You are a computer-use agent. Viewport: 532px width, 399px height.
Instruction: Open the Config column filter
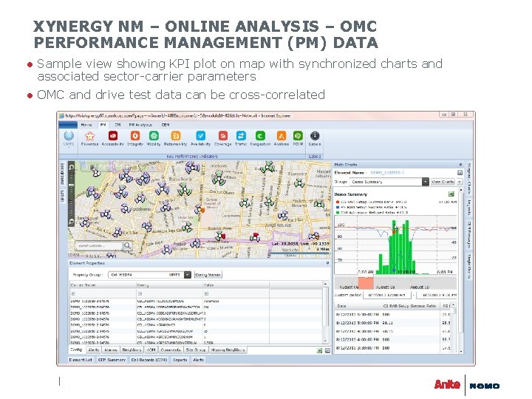click(140, 294)
